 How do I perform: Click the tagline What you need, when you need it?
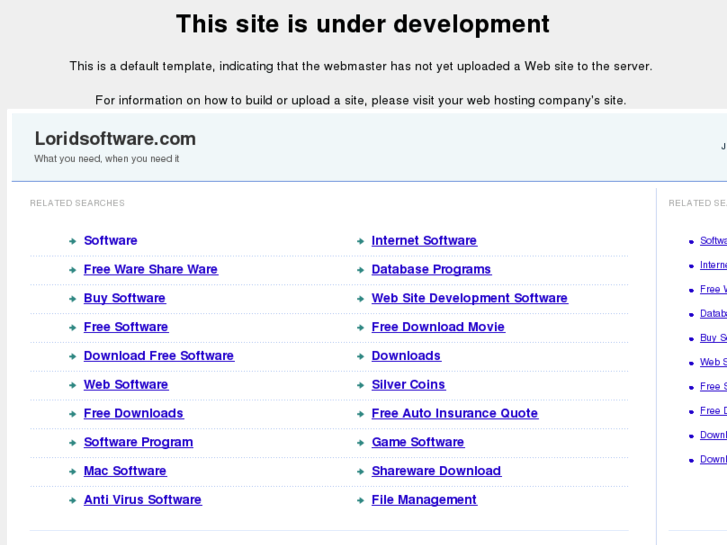[x=107, y=159]
